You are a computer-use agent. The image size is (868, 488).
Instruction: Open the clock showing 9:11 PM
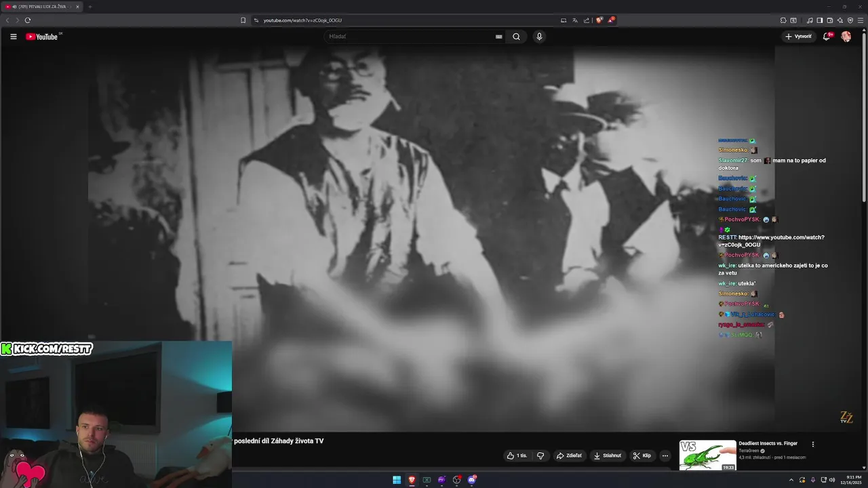point(850,480)
